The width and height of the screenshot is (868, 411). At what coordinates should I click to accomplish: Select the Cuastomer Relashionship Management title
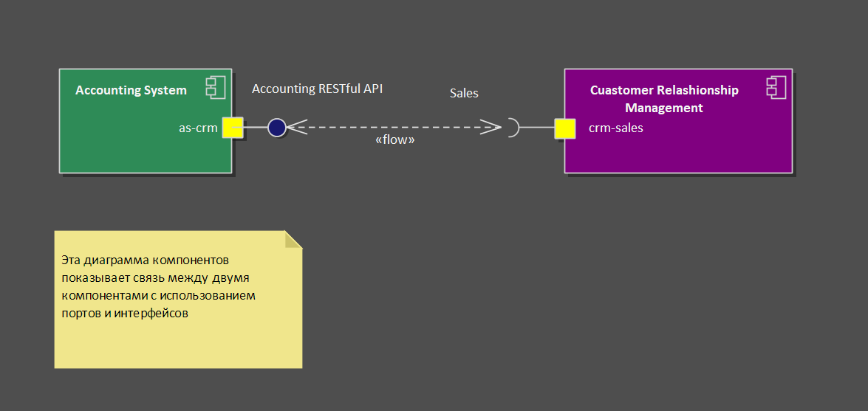coord(664,99)
